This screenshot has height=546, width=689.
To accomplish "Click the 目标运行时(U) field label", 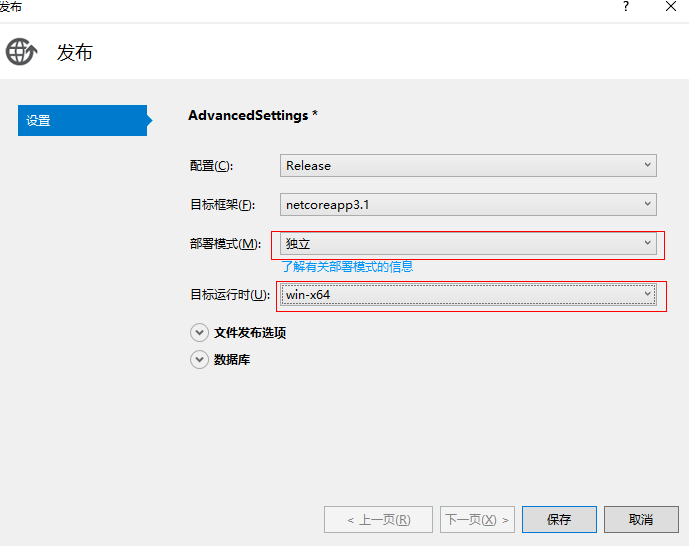I will coord(229,295).
